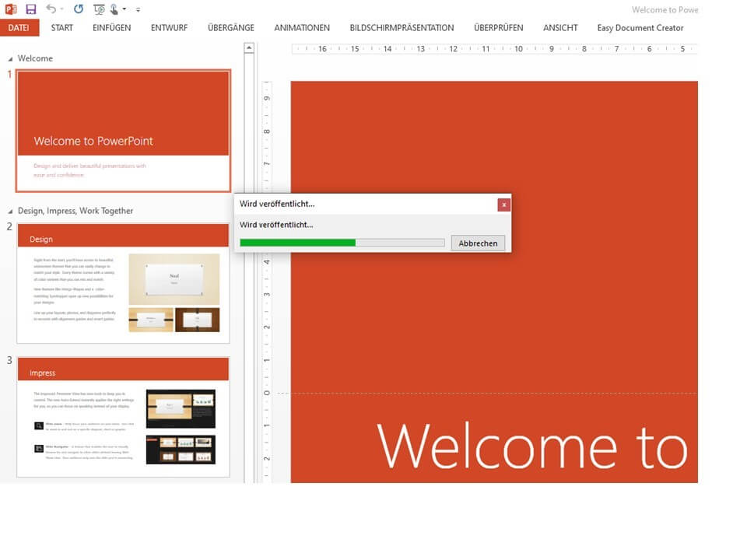
Task: Undo the last action
Action: click(x=51, y=9)
